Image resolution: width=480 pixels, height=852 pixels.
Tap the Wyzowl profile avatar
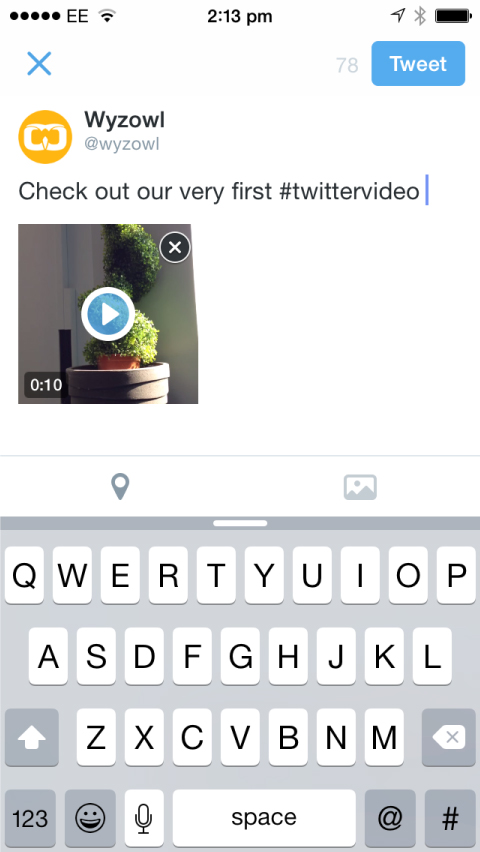(45, 137)
